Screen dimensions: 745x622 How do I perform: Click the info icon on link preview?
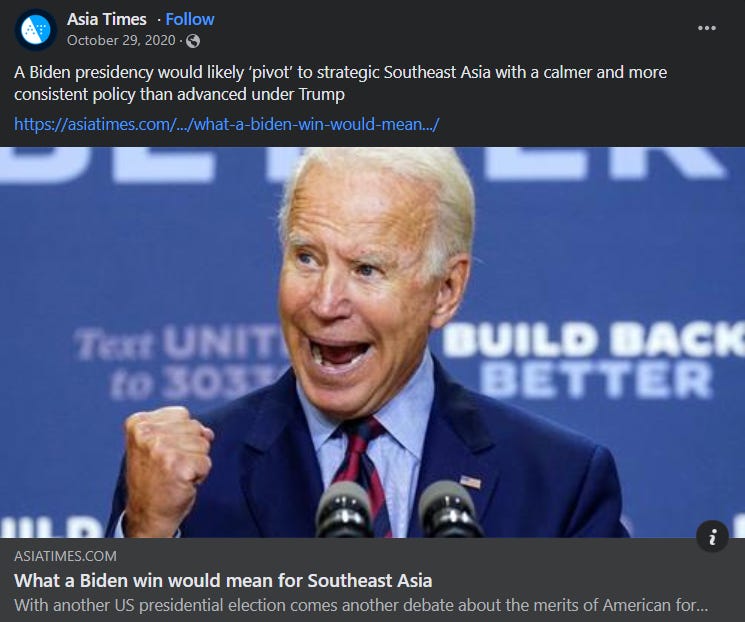point(712,537)
